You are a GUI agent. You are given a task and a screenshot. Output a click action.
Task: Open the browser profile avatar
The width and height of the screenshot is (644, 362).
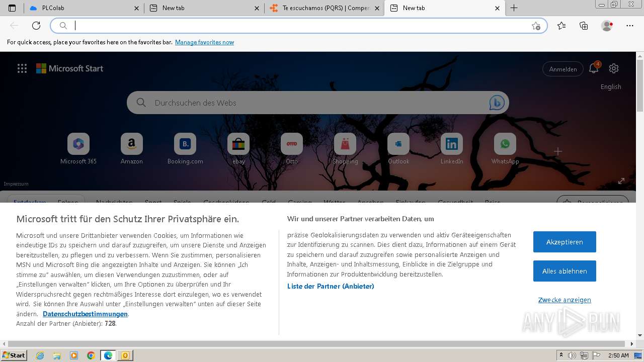pyautogui.click(x=607, y=26)
